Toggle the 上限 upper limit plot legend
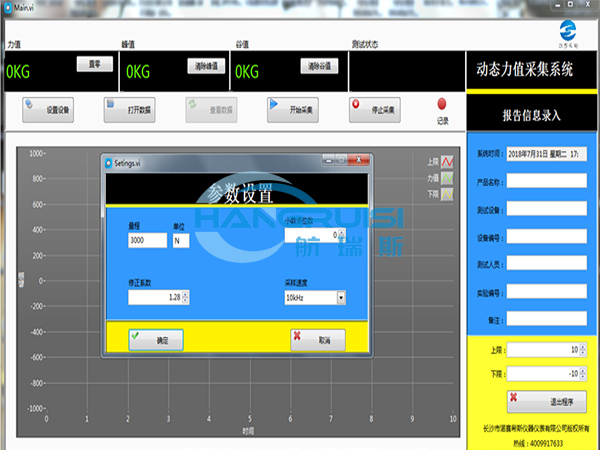This screenshot has height=450, width=600. (446, 162)
